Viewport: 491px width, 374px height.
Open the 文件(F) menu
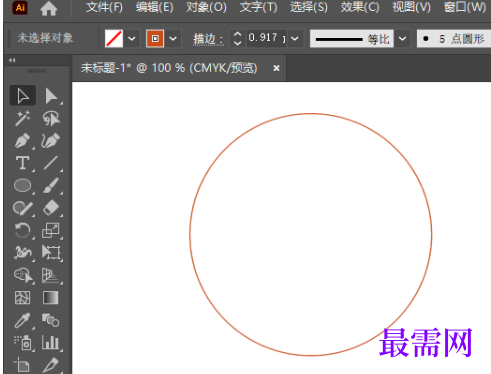(x=104, y=7)
